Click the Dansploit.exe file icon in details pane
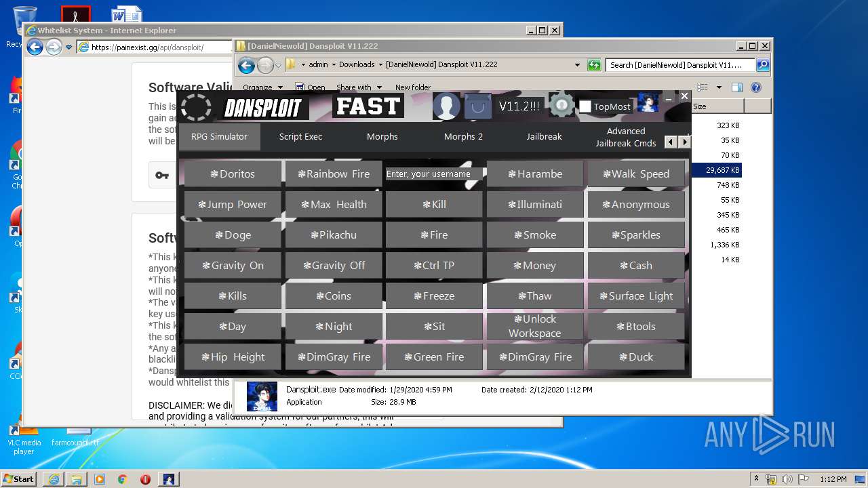The image size is (868, 488). [262, 397]
